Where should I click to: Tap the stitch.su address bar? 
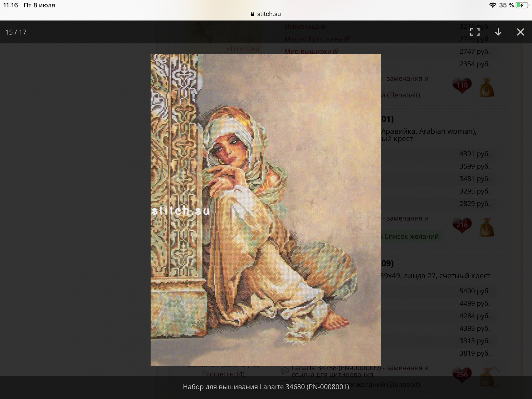266,14
